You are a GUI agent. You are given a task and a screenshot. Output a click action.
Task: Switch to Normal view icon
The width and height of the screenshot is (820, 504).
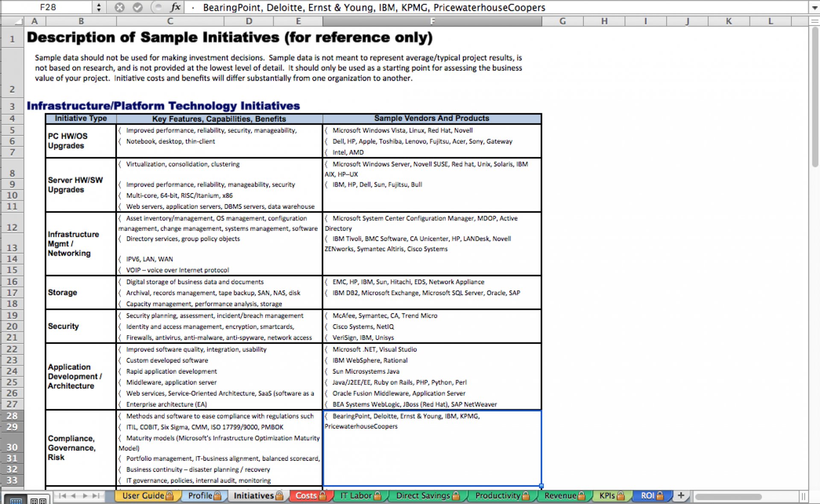16,500
